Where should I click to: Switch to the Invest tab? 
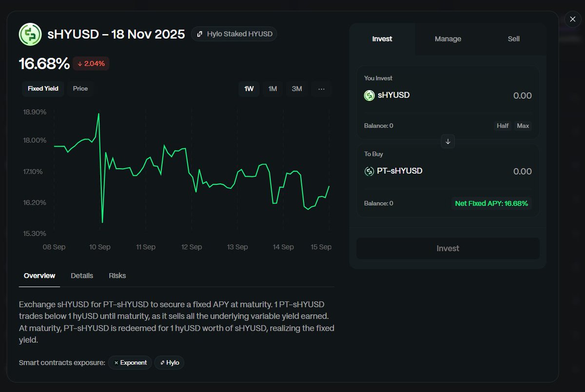click(382, 39)
